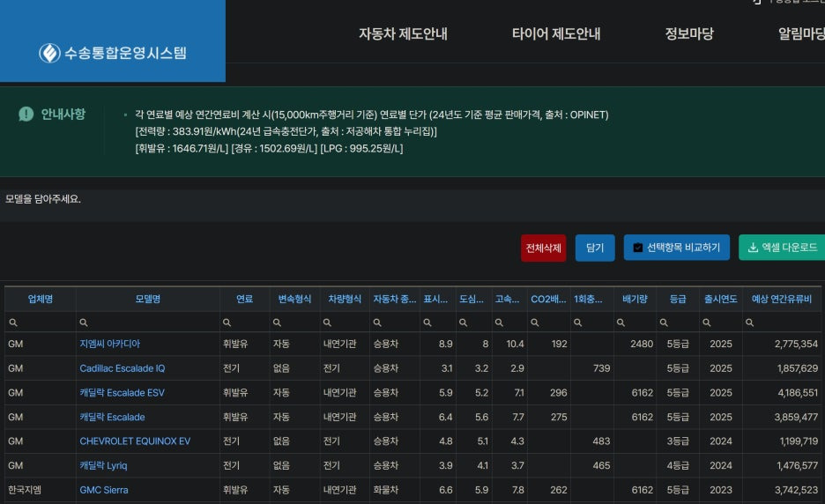Click search icon under CO2배 column

click(x=534, y=322)
